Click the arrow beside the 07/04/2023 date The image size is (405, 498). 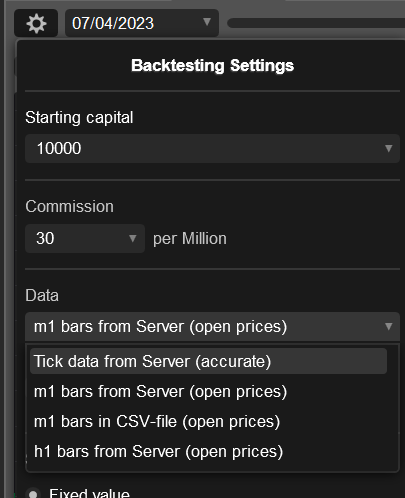(207, 22)
